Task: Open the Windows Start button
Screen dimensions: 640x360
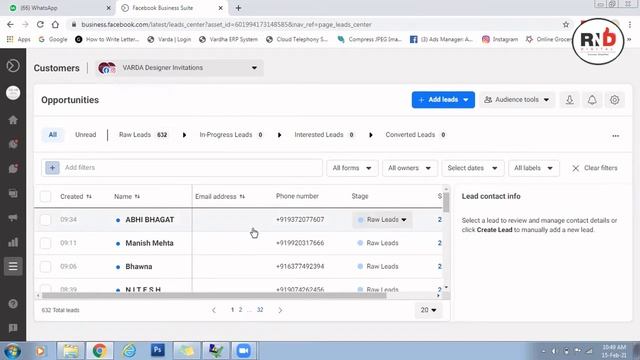Action: pyautogui.click(x=12, y=351)
